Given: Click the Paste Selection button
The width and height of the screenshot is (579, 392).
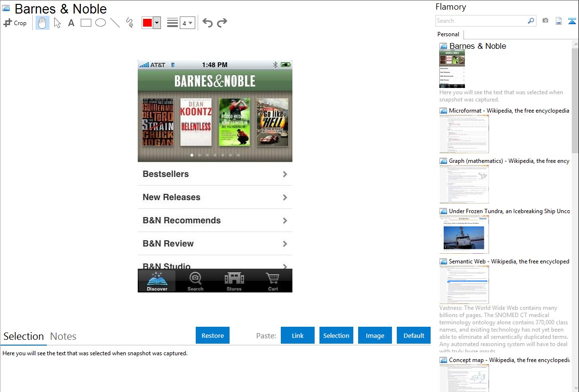Looking at the screenshot, I should (x=336, y=335).
